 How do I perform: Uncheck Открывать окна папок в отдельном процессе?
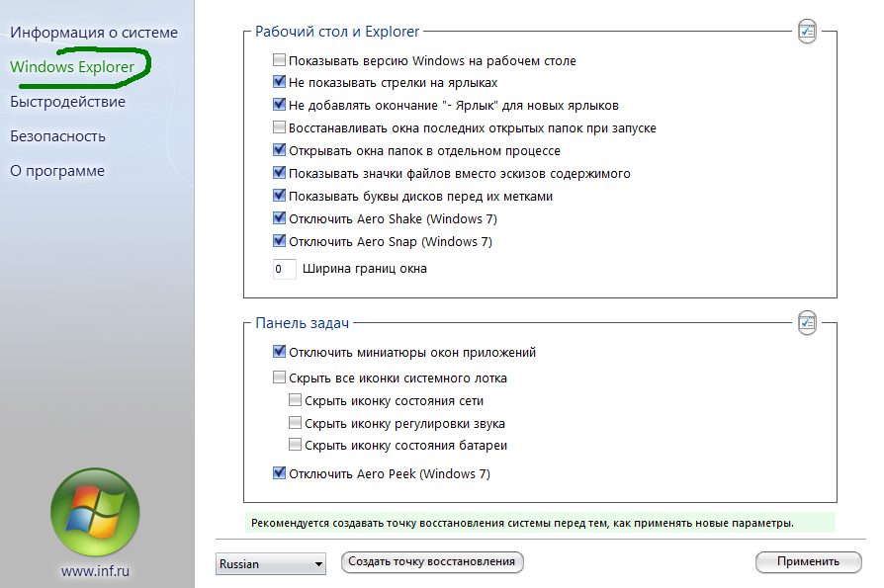click(279, 150)
